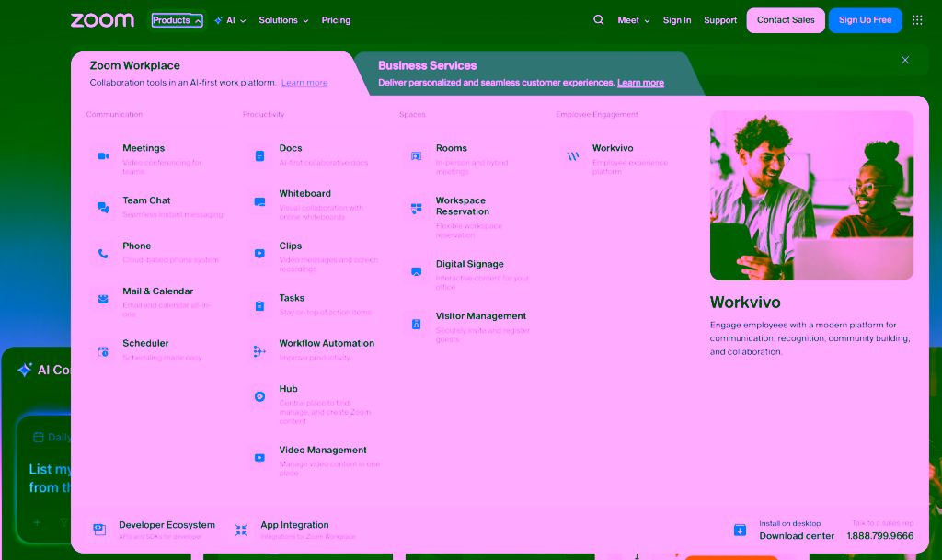Click the Scheduler calendar icon

(103, 350)
